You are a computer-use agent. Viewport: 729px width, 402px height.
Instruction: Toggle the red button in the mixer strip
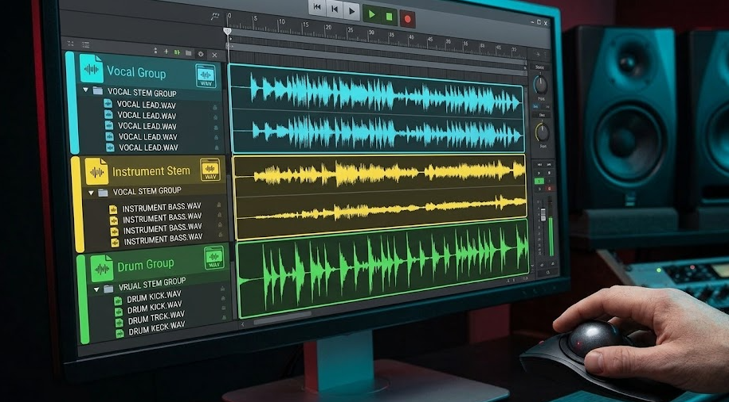pyautogui.click(x=549, y=188)
